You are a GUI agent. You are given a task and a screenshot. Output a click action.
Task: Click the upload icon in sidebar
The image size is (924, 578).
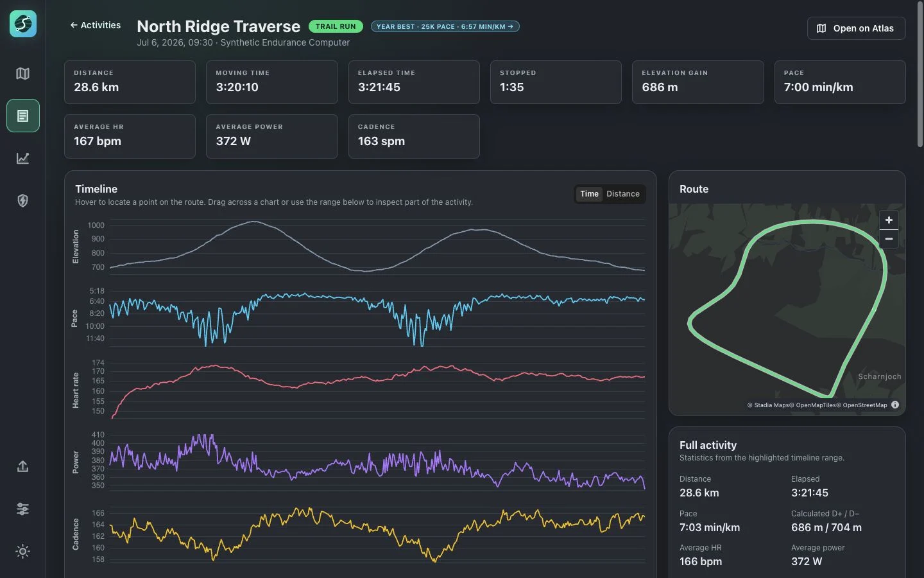tap(23, 466)
